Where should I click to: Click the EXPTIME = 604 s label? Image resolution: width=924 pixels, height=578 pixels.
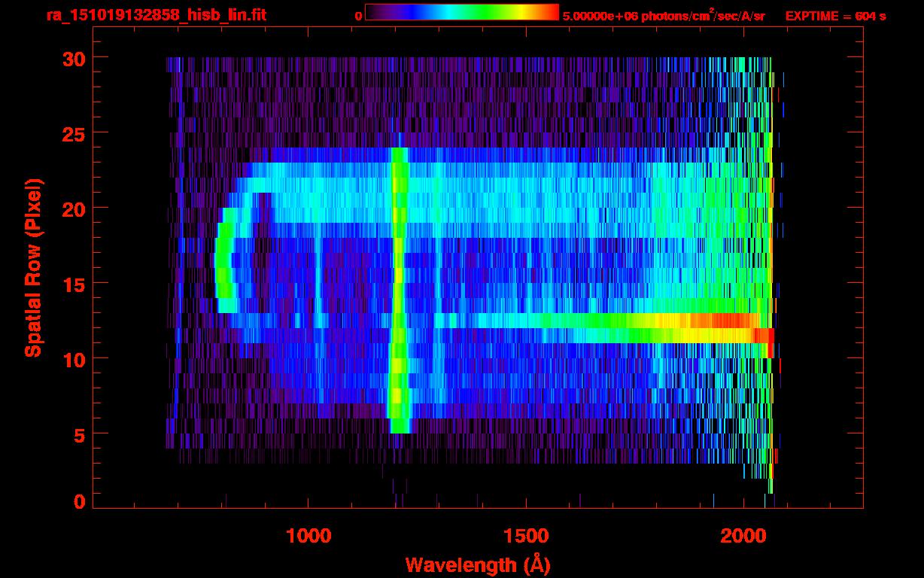point(835,16)
